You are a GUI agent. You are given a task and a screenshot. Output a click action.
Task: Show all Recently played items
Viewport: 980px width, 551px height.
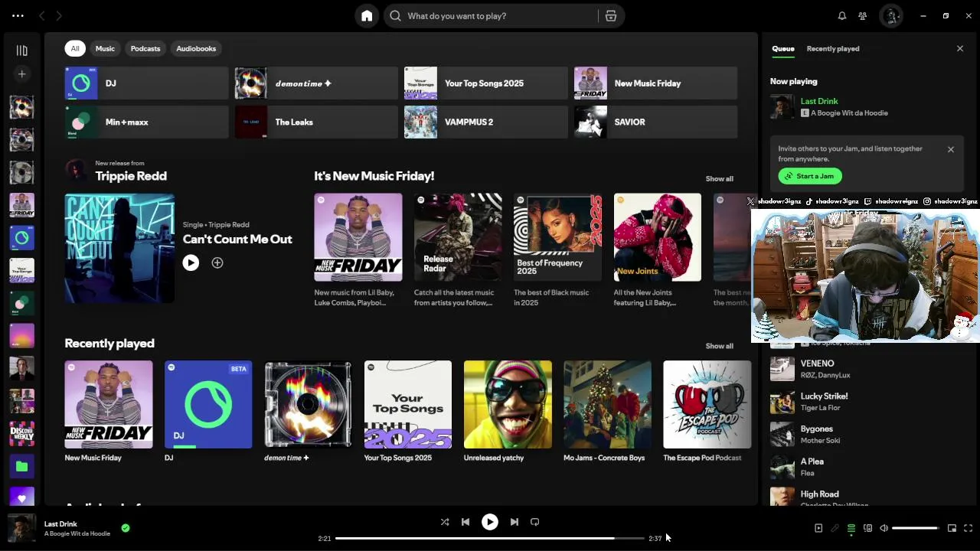pos(719,346)
